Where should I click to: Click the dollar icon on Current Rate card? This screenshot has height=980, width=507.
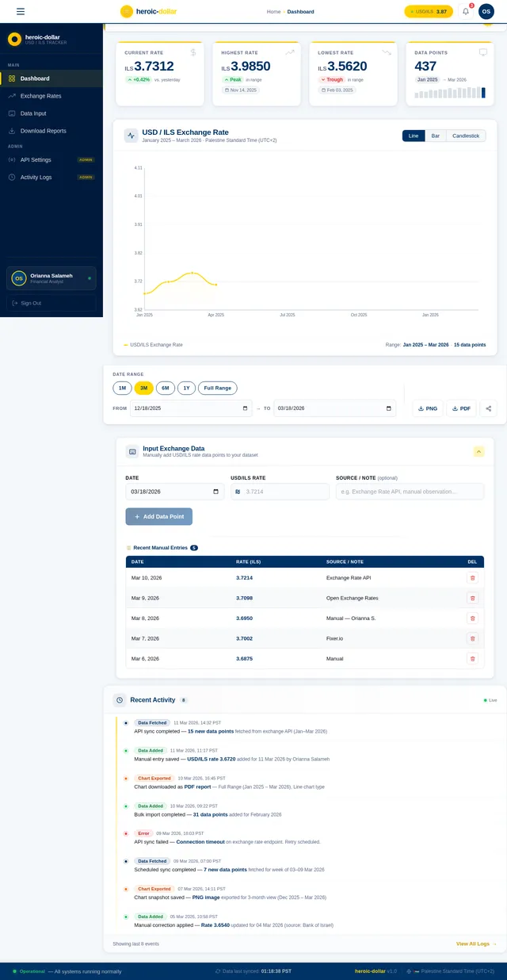click(193, 52)
